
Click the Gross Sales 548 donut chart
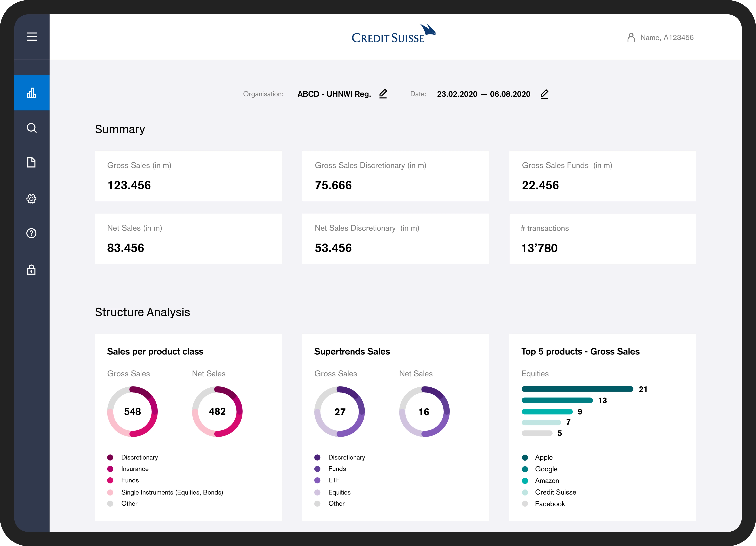(x=132, y=412)
